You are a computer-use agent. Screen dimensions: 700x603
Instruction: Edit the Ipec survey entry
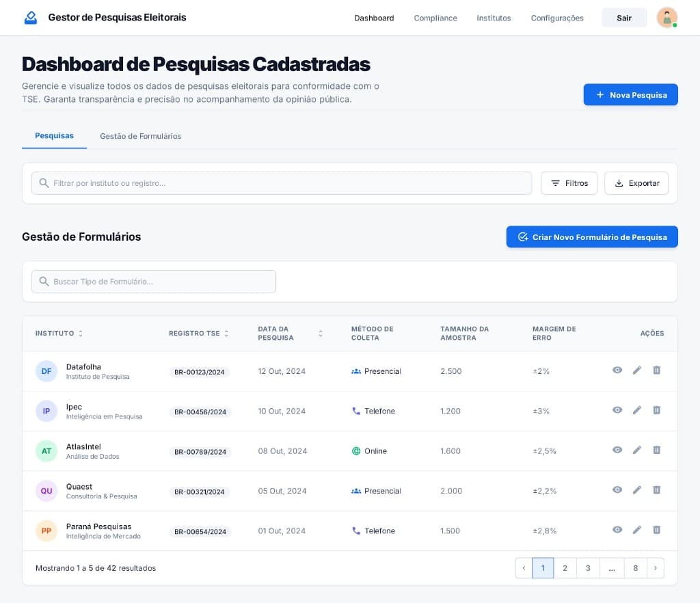point(637,410)
